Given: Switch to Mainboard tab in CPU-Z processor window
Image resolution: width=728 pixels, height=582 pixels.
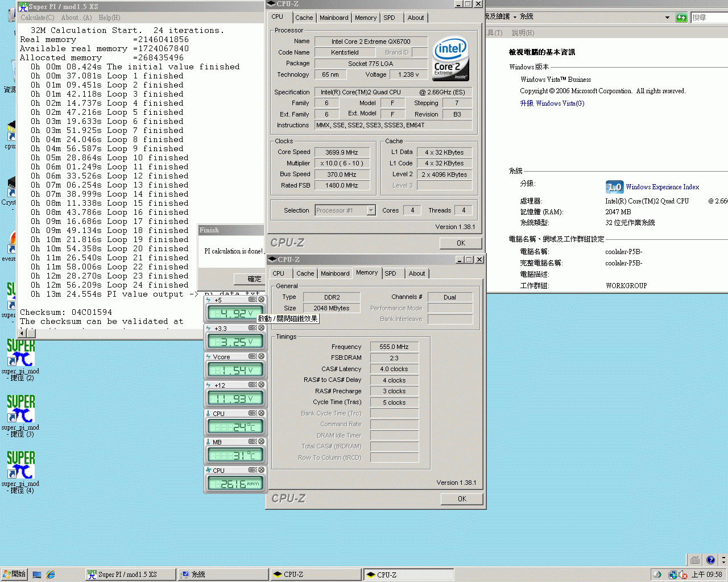Looking at the screenshot, I should pos(334,18).
